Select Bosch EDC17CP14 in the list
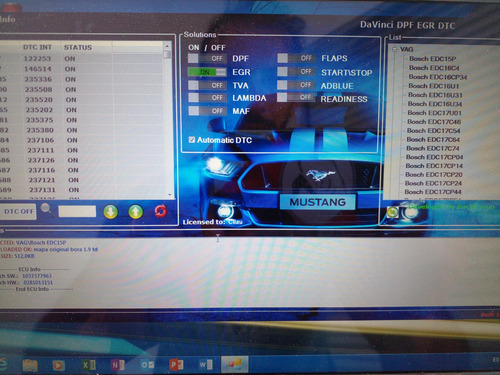The width and height of the screenshot is (500, 375). pyautogui.click(x=434, y=166)
